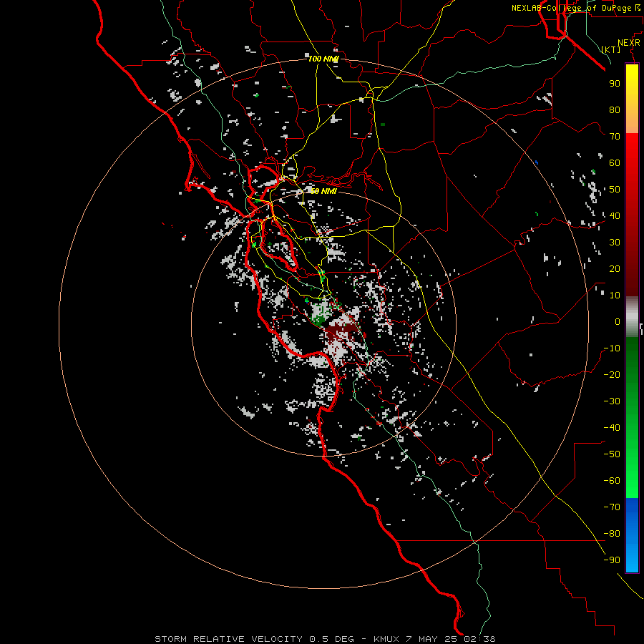Click the positive 10 label on velocity scale
Screen dimensions: 644x644
pos(615,296)
